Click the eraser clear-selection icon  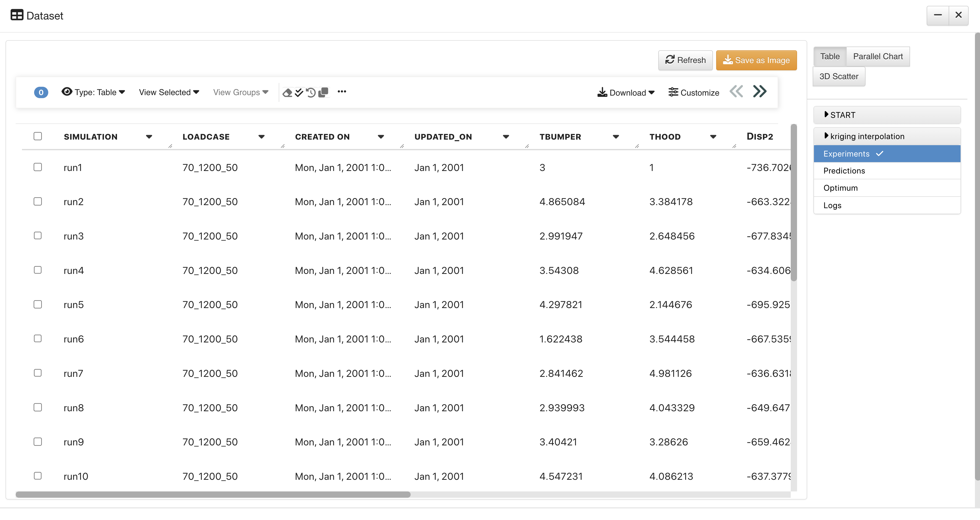pos(287,93)
